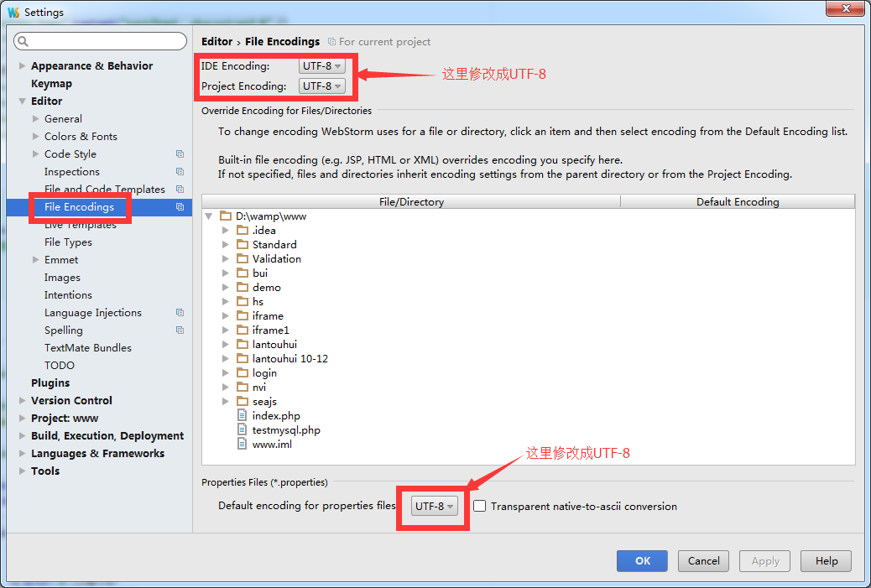Click the Apply button
871x588 pixels.
(x=765, y=561)
